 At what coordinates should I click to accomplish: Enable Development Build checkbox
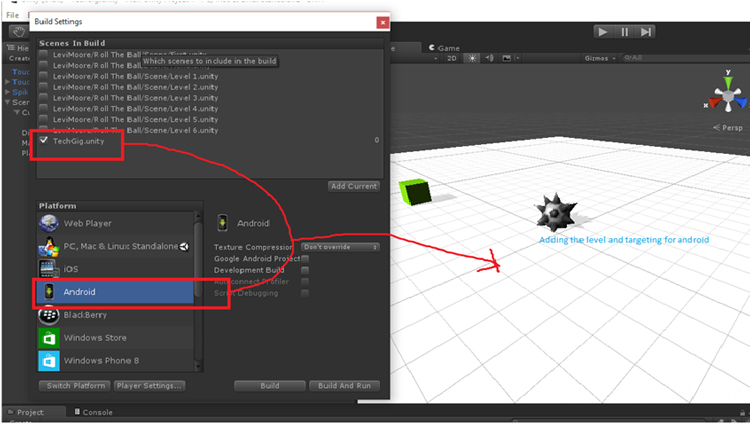[x=305, y=270]
